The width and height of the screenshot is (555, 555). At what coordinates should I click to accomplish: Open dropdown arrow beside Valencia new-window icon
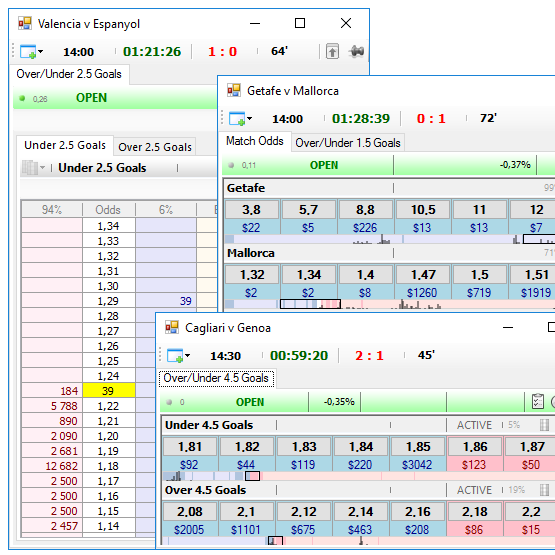(41, 51)
